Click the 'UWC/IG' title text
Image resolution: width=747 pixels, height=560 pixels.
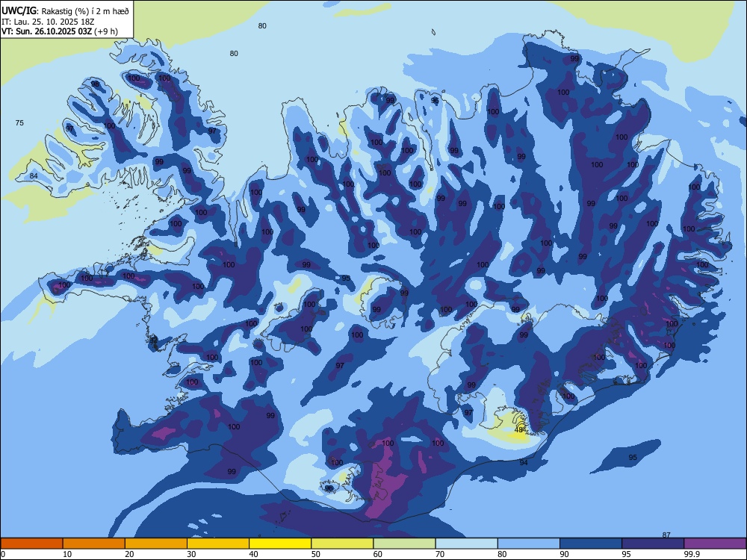coord(19,10)
